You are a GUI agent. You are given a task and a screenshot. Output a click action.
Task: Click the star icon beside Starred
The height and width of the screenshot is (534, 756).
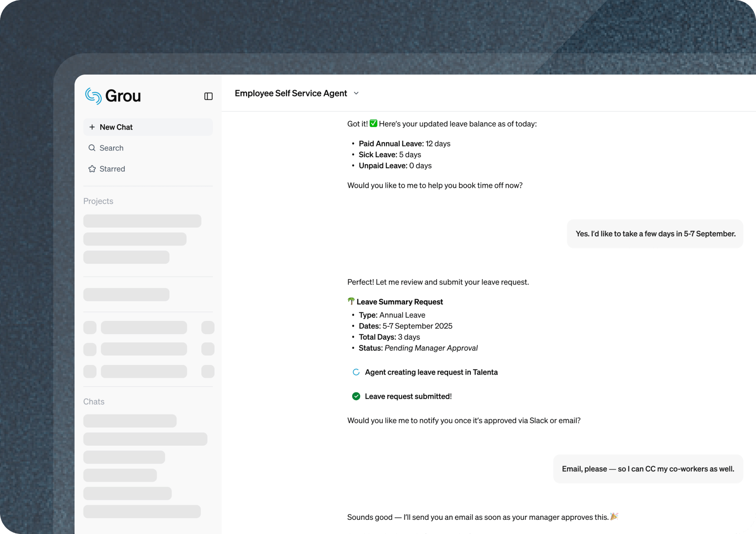pyautogui.click(x=92, y=169)
